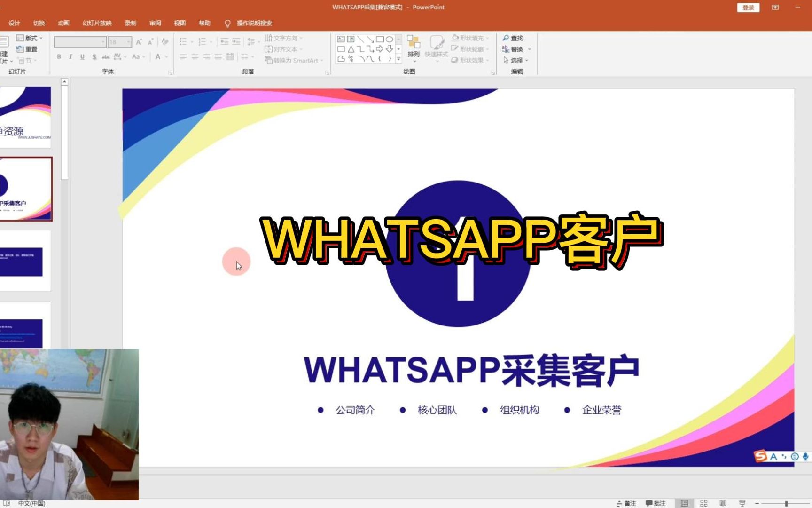Click the 重置 reset slide button

pyautogui.click(x=27, y=49)
